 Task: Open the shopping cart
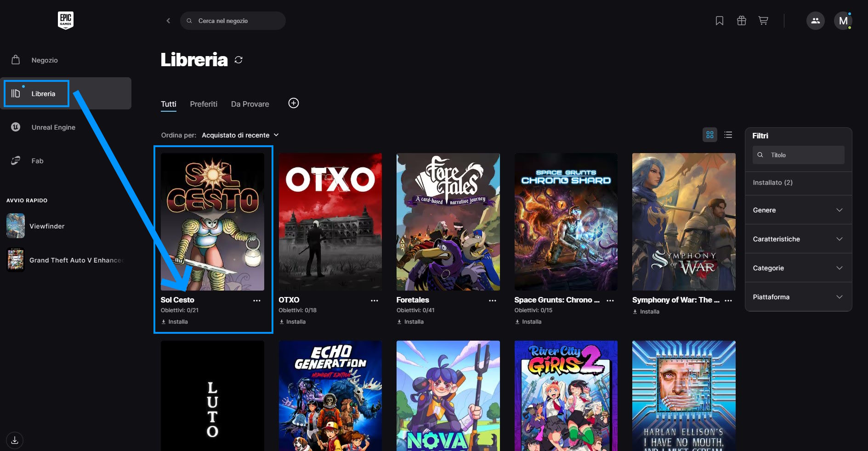pyautogui.click(x=763, y=21)
